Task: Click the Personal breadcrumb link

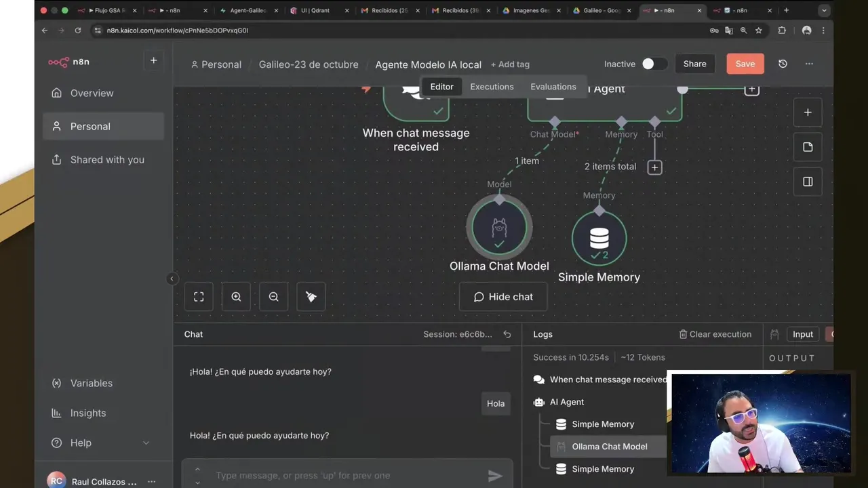Action: click(216, 64)
